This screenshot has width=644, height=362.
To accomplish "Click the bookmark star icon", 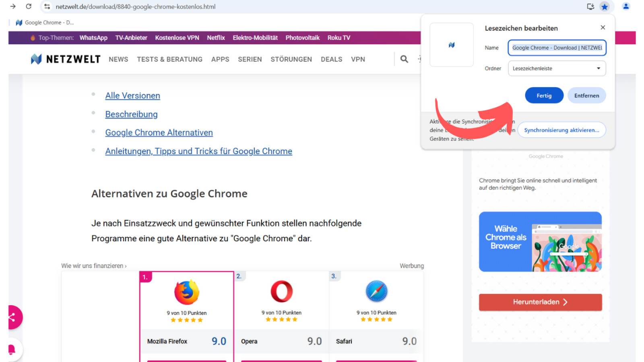I will click(604, 6).
